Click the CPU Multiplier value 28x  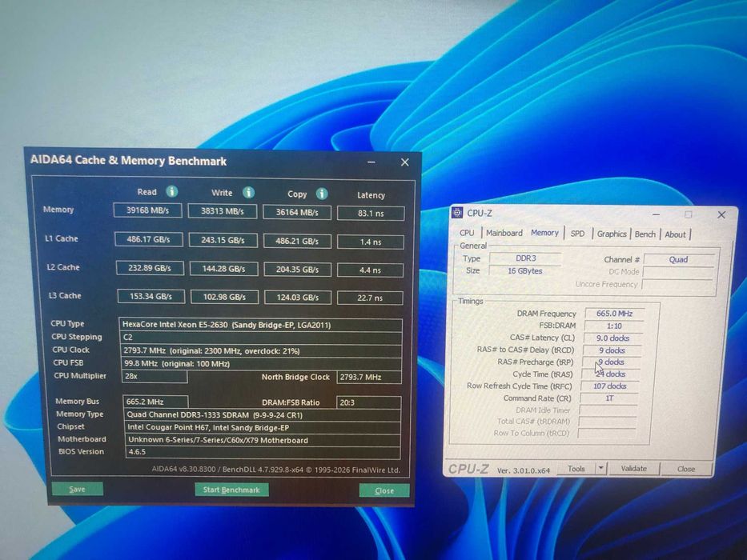pyautogui.click(x=155, y=376)
